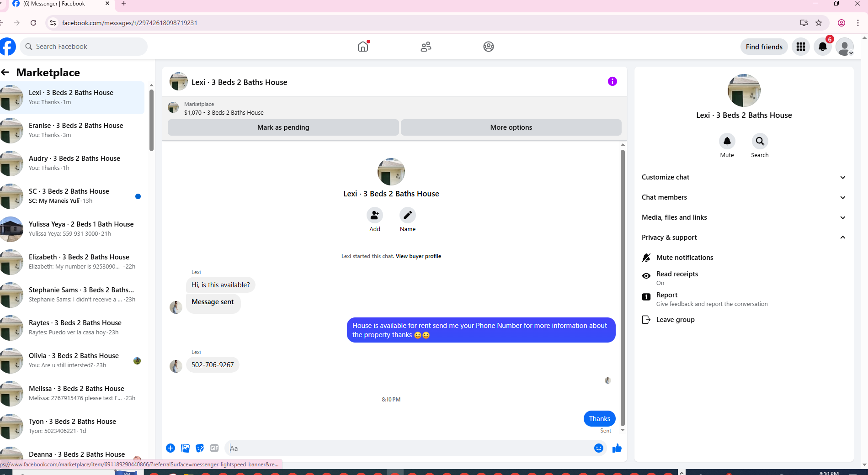Click the 502-706-9267 message bubble
868x475 pixels.
pos(213,365)
